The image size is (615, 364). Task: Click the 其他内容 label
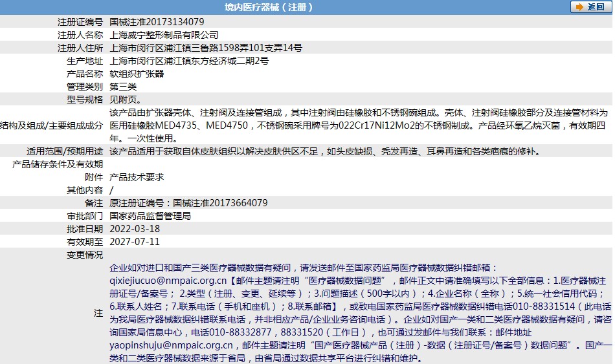[85, 190]
